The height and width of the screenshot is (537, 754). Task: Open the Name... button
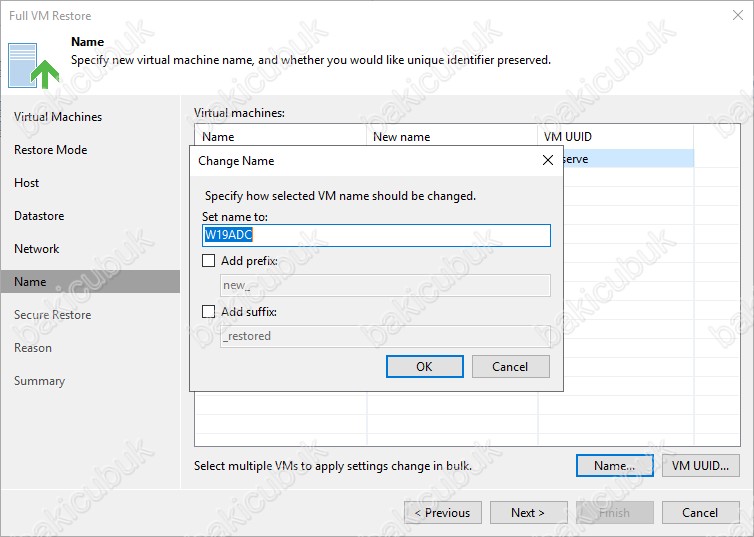pyautogui.click(x=615, y=465)
